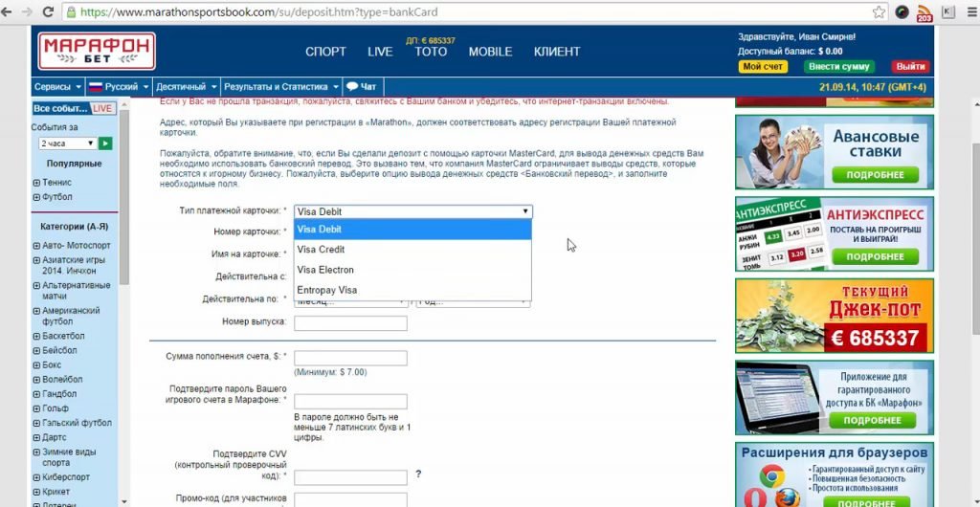
Task: Click the browser forward arrow
Action: [x=27, y=11]
